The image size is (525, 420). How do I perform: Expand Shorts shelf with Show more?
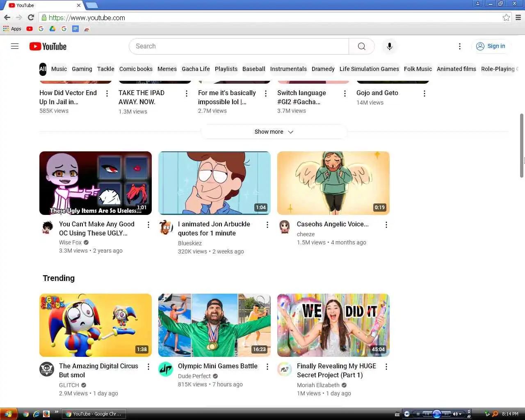[x=274, y=132]
